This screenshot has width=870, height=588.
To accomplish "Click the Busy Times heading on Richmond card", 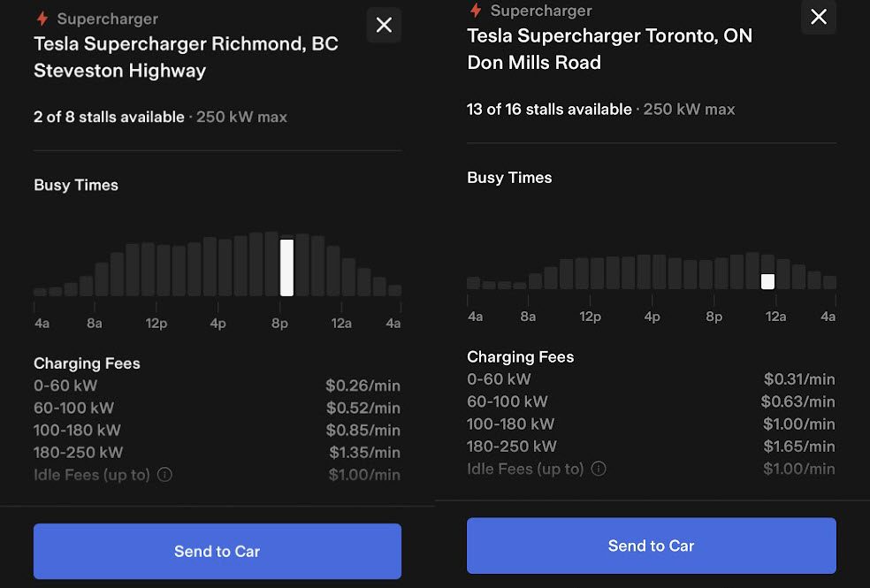I will coord(77,185).
